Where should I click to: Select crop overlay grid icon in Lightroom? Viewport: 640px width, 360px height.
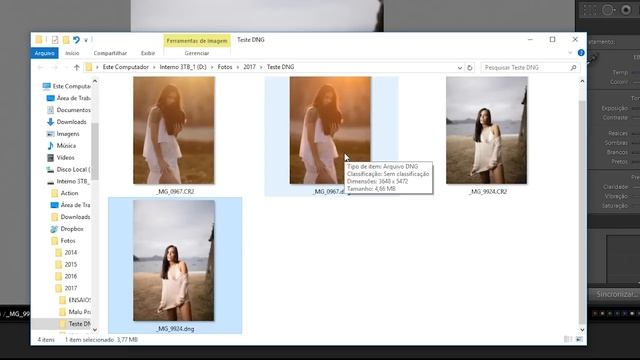[589, 10]
